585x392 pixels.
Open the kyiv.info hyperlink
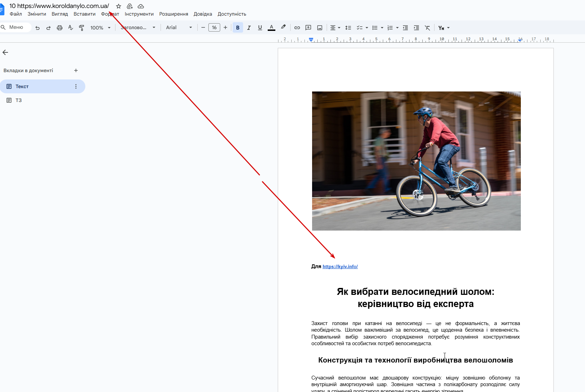340,266
